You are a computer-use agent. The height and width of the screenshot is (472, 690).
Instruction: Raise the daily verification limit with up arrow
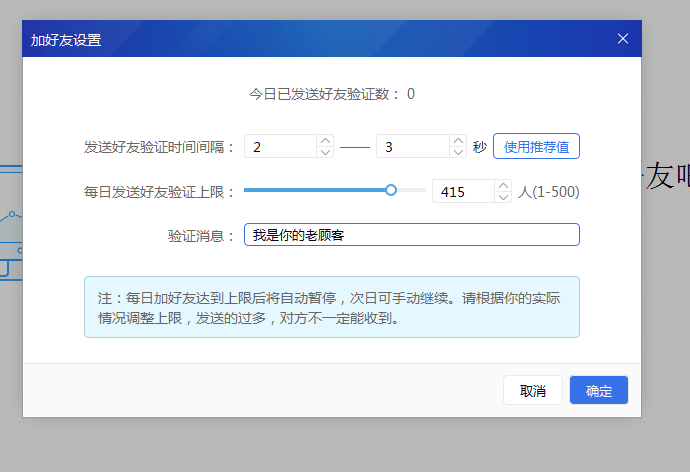click(503, 185)
